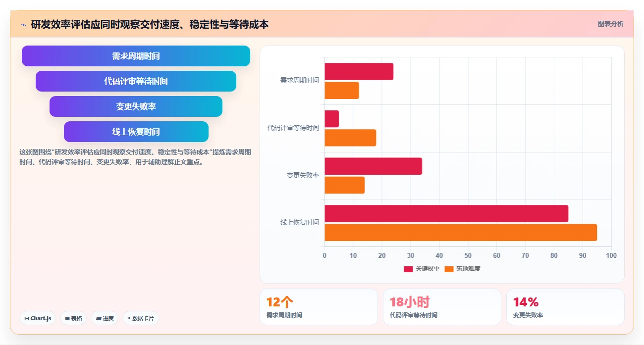Click the Chart.js chip icon

click(x=26, y=319)
